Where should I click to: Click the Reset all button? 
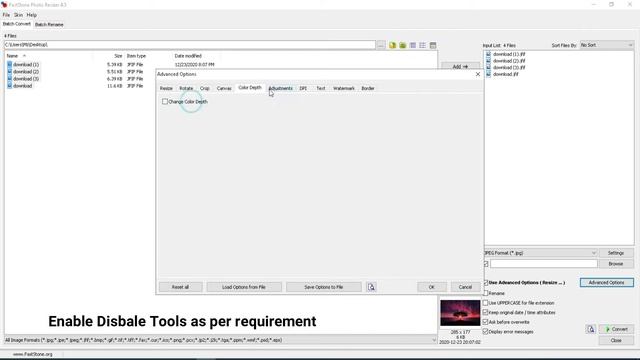pos(180,287)
